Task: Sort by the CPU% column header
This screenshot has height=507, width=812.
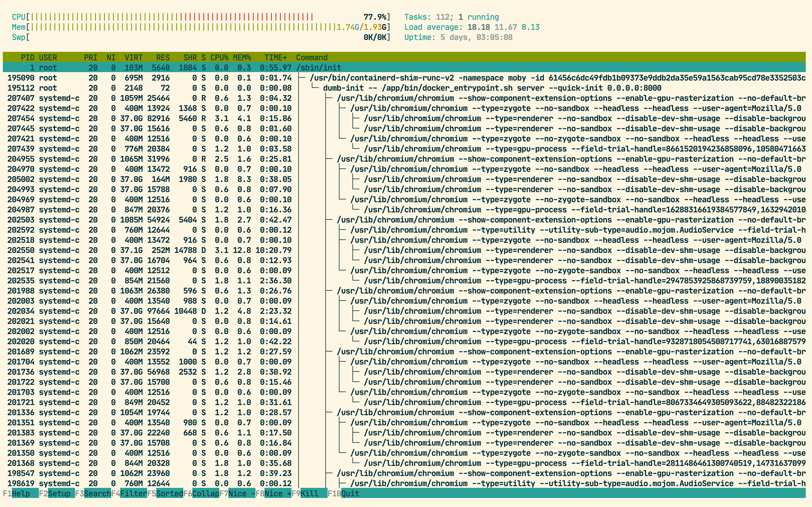Action: click(219, 58)
